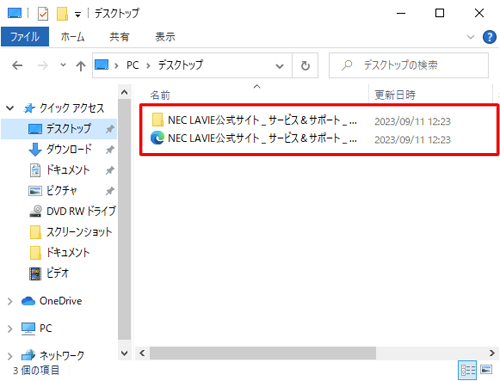Image resolution: width=500 pixels, height=381 pixels.
Task: Open the Quick Access Toolbar customize dropdown
Action: pyautogui.click(x=78, y=14)
